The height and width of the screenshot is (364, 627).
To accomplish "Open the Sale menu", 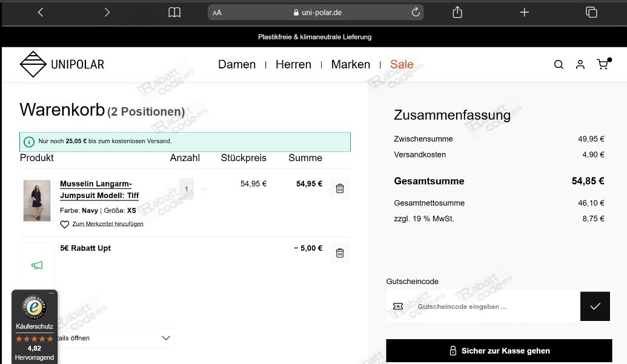I will [402, 64].
